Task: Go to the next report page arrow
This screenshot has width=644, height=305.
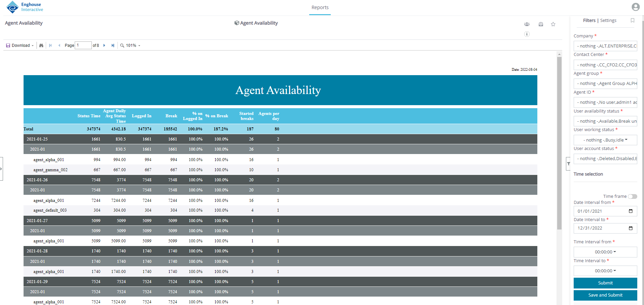Action: click(104, 45)
